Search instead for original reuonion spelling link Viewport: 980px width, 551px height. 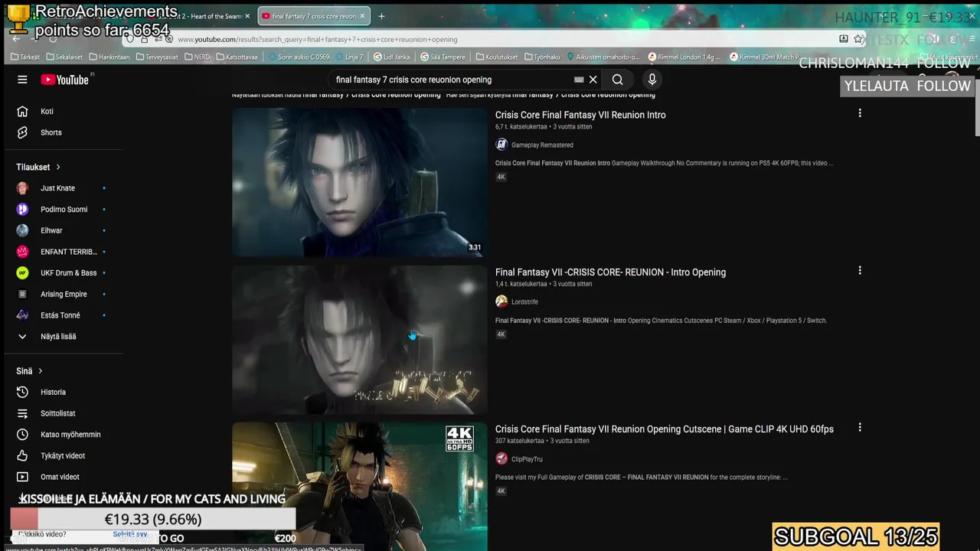583,95
